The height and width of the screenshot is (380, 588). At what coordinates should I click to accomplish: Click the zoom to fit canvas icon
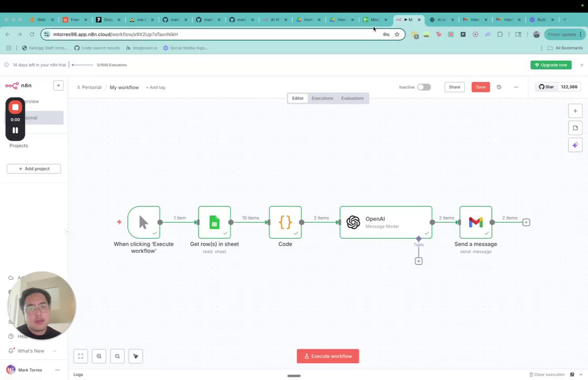pos(81,356)
